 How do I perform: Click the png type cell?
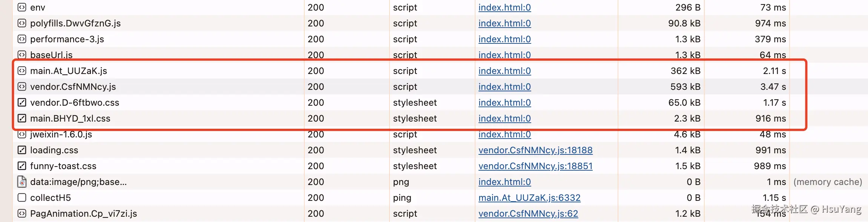pos(401,182)
